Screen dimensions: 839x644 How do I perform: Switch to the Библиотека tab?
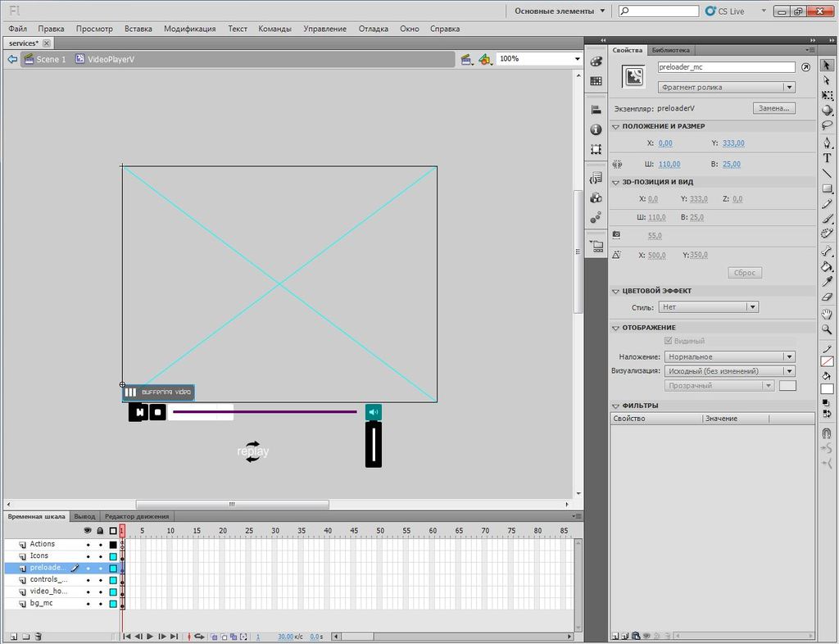point(671,50)
